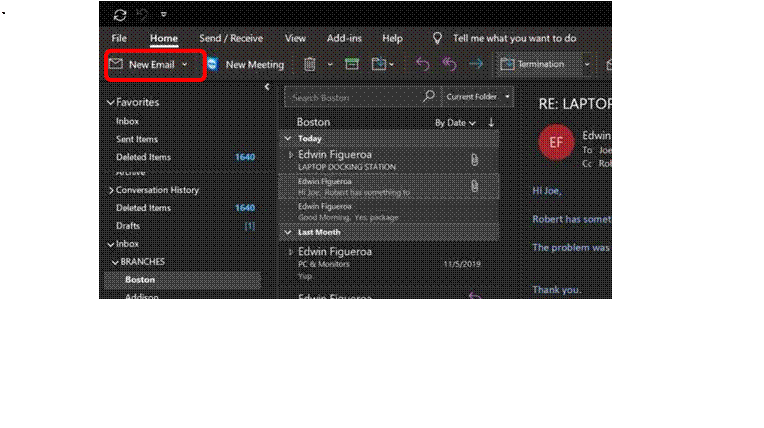Open the New Email dropdown arrow
This screenshot has width=764, height=428.
pyautogui.click(x=185, y=64)
